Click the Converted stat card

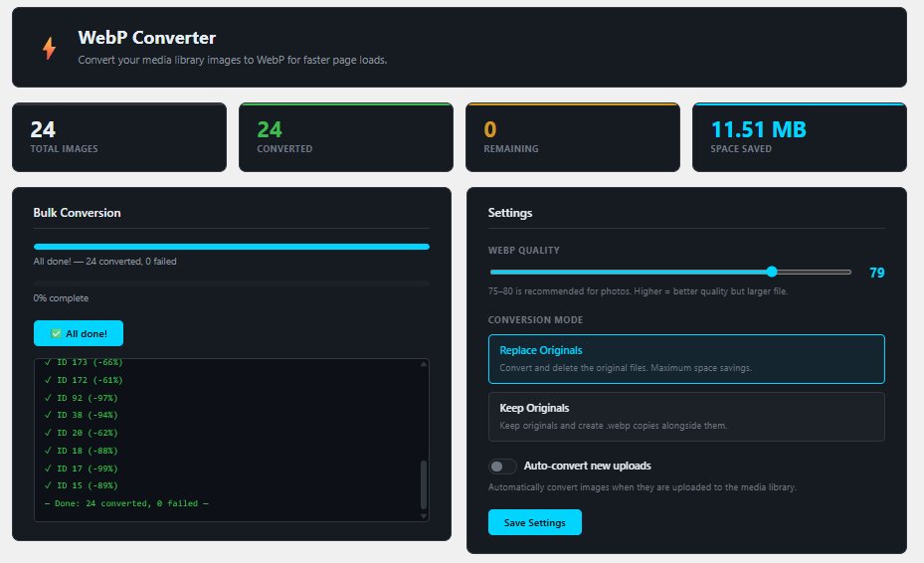point(346,137)
